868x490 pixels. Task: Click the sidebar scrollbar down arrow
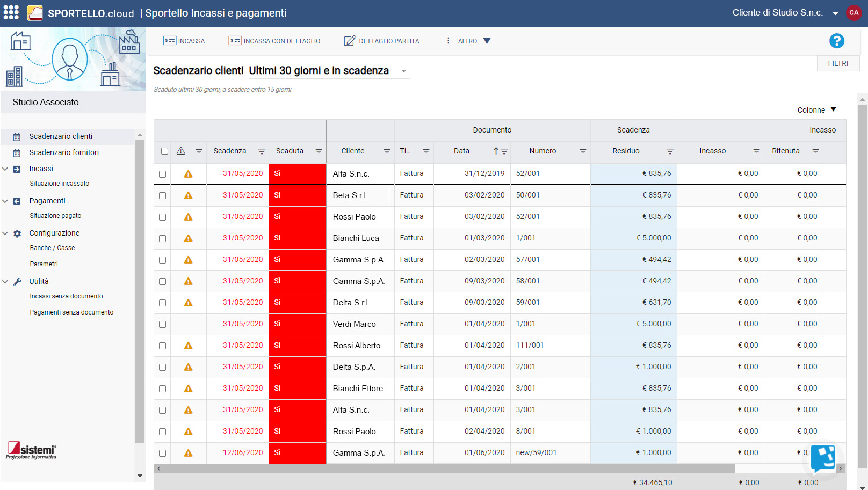click(140, 476)
